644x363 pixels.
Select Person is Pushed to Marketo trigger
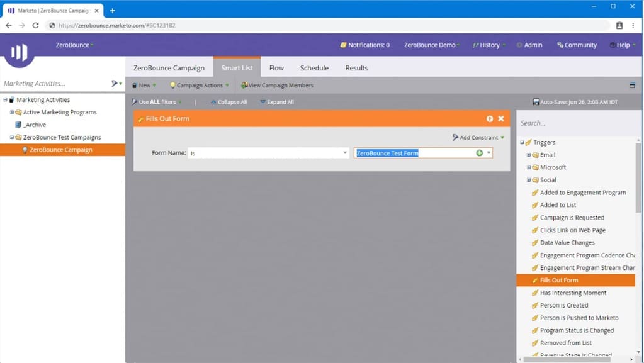[x=579, y=318]
